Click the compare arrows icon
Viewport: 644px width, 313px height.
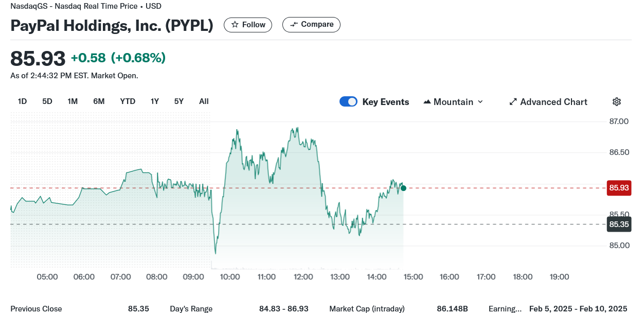click(294, 25)
